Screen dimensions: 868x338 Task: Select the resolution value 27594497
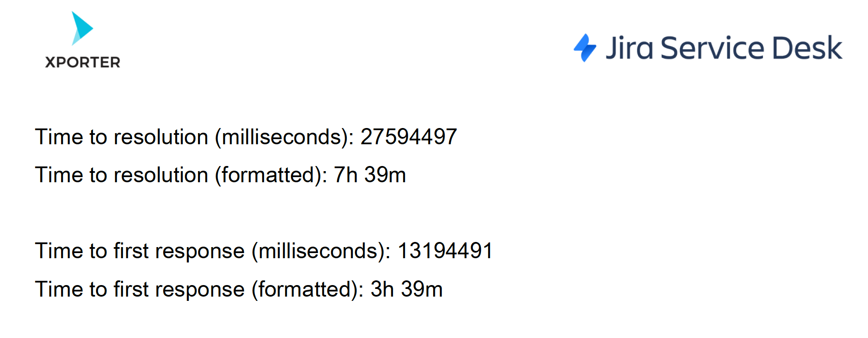coord(408,137)
